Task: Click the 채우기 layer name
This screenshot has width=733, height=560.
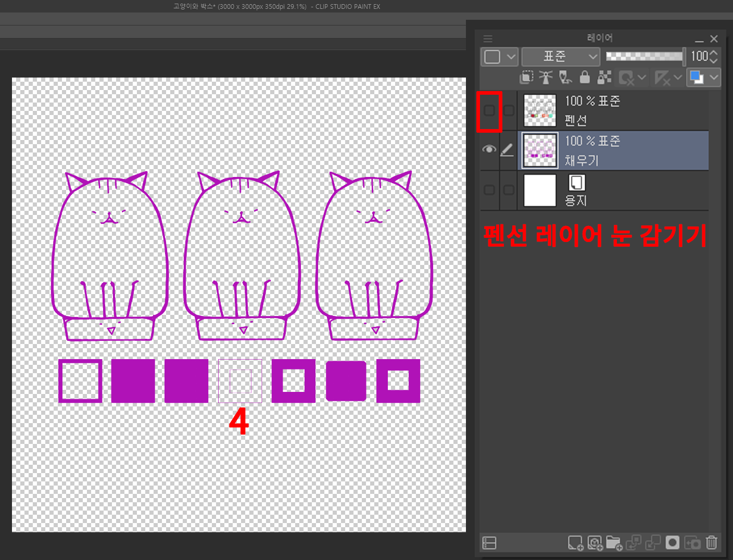Action: 582,160
